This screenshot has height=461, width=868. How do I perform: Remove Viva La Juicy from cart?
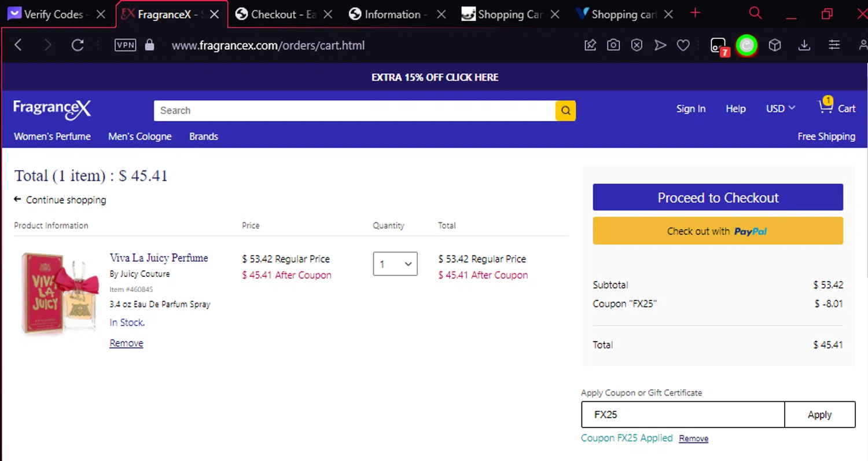pos(126,343)
